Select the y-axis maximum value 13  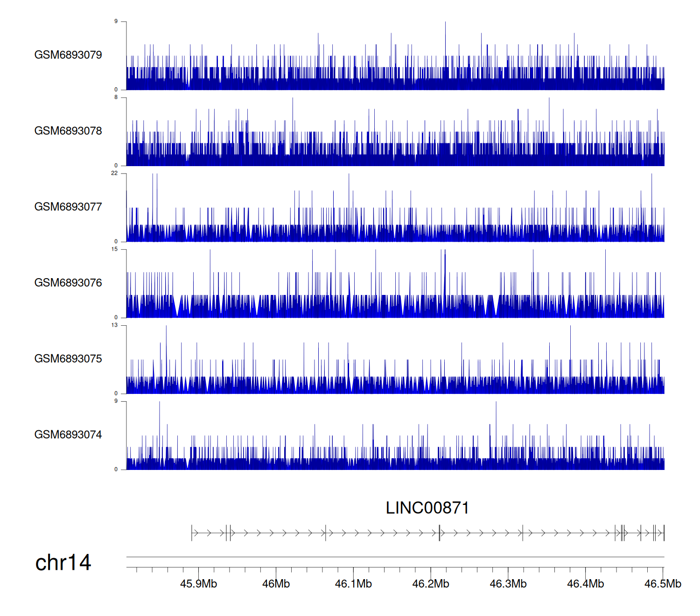[114, 325]
